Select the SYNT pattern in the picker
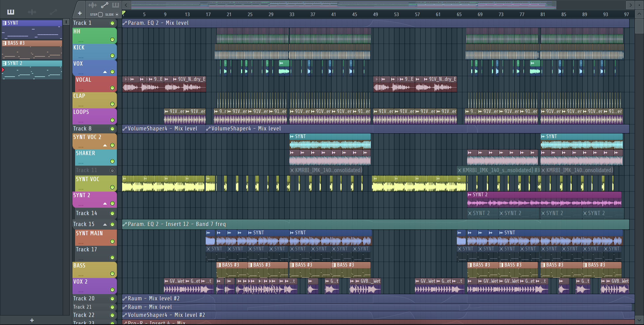 coord(32,29)
